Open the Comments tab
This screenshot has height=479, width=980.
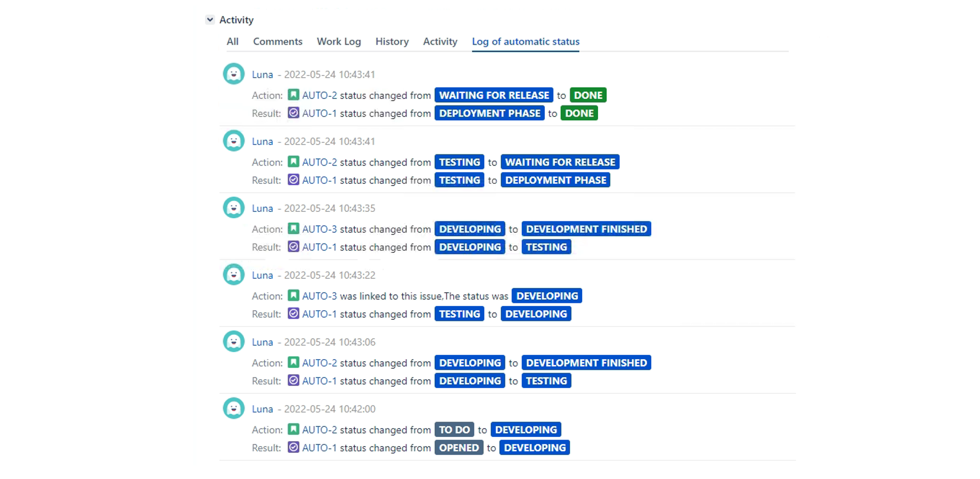[x=277, y=42]
